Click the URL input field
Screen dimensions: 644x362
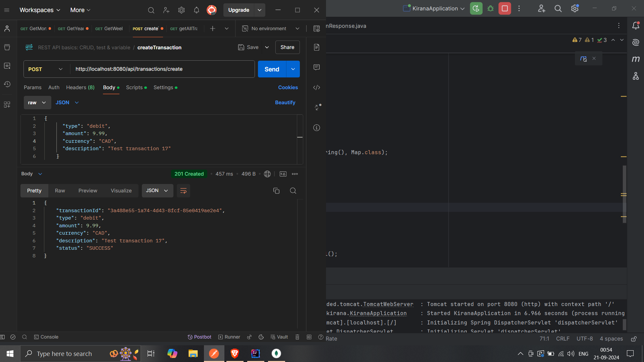pos(162,69)
